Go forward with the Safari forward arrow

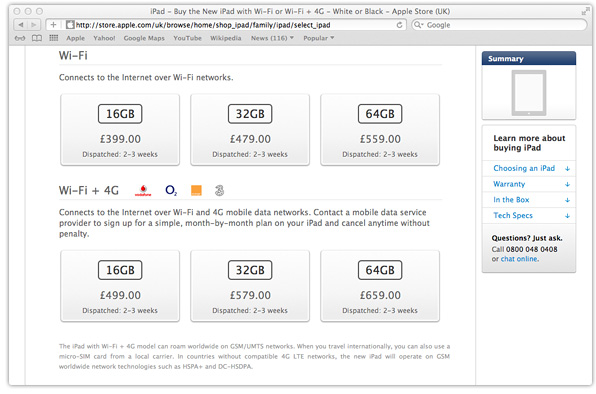coord(33,25)
